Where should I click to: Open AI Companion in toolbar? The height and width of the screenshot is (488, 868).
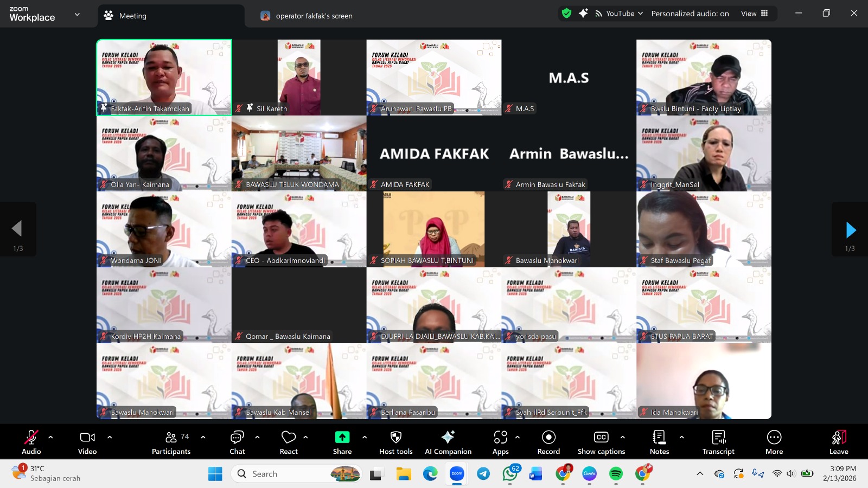[448, 442]
